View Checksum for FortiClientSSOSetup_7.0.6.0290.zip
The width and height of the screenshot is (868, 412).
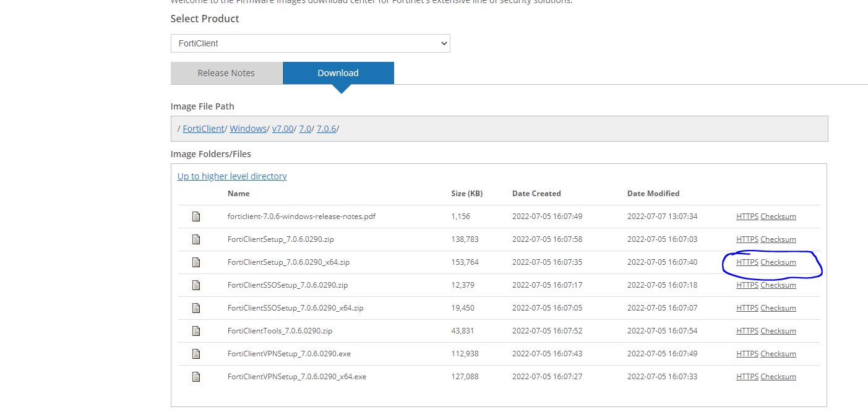778,285
